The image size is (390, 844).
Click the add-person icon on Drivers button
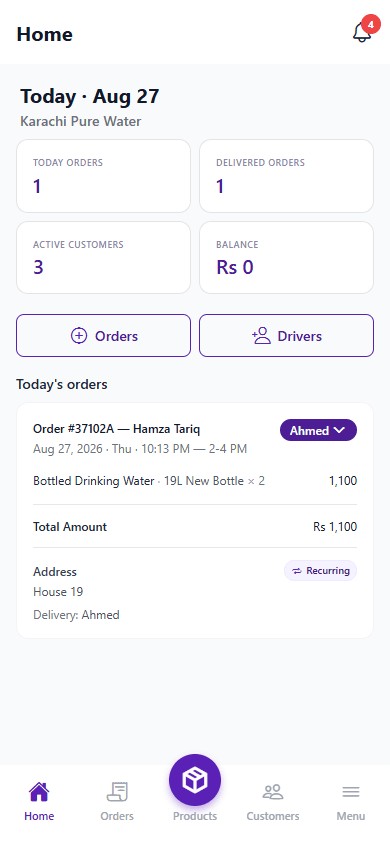pyautogui.click(x=261, y=336)
